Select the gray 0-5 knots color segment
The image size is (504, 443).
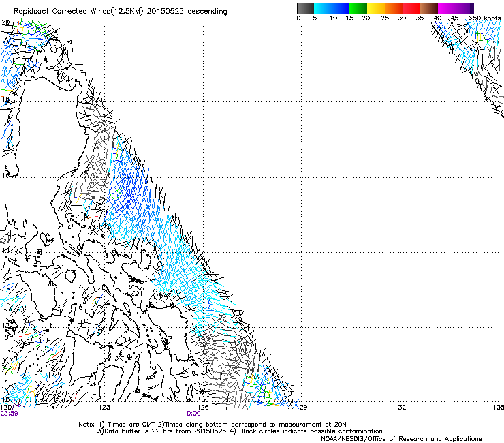305,8
